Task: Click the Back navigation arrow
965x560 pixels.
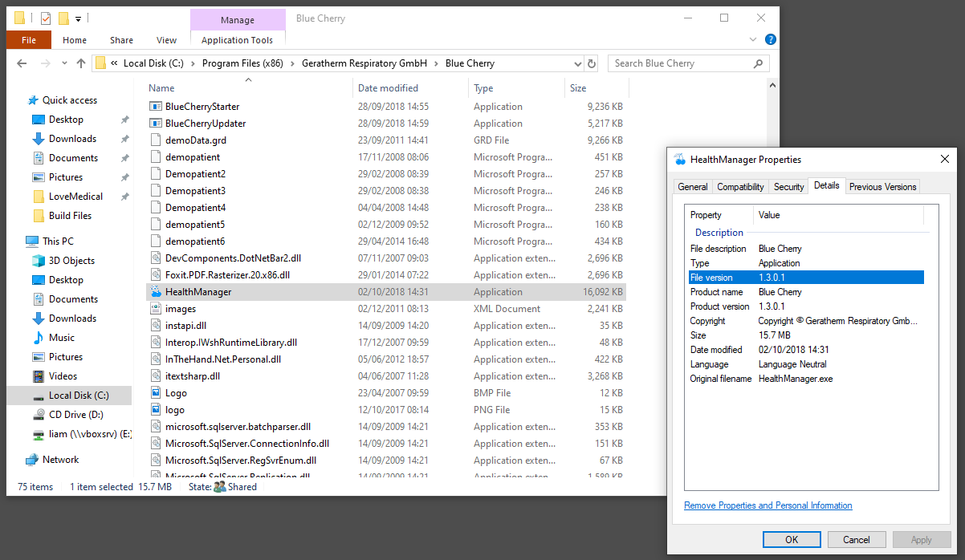Action: pyautogui.click(x=22, y=63)
